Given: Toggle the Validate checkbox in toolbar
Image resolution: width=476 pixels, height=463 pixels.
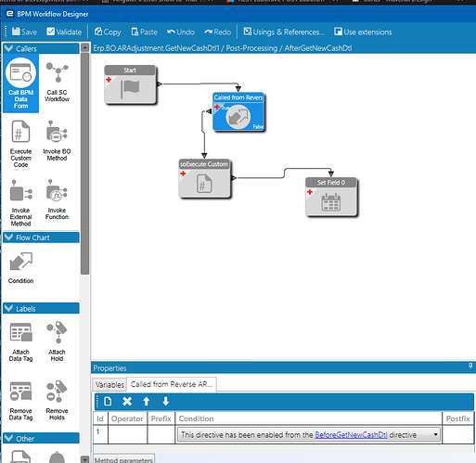Looking at the screenshot, I should [x=50, y=32].
